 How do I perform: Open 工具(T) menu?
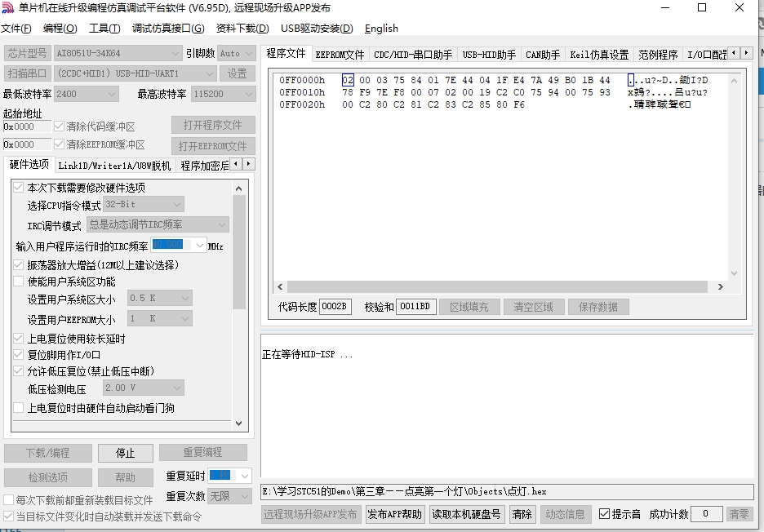coord(104,29)
